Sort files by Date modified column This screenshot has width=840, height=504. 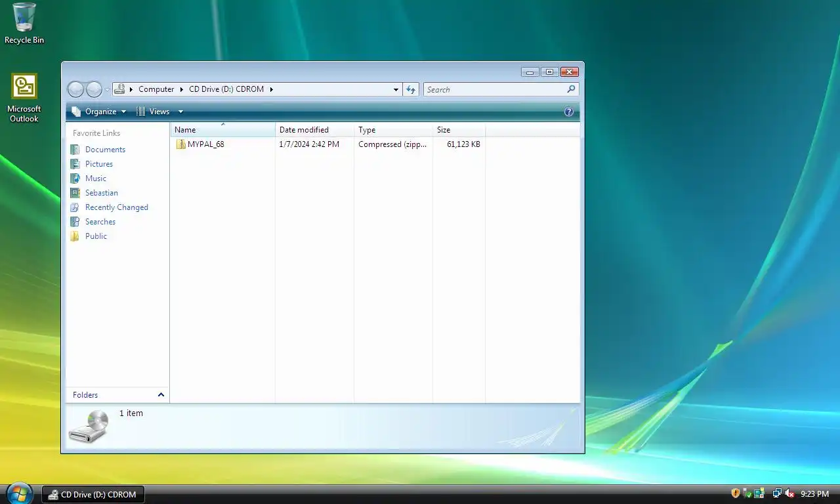point(315,130)
